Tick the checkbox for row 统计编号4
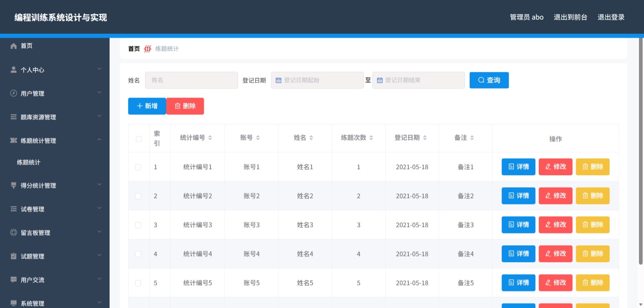The width and height of the screenshot is (644, 308). pyautogui.click(x=138, y=254)
